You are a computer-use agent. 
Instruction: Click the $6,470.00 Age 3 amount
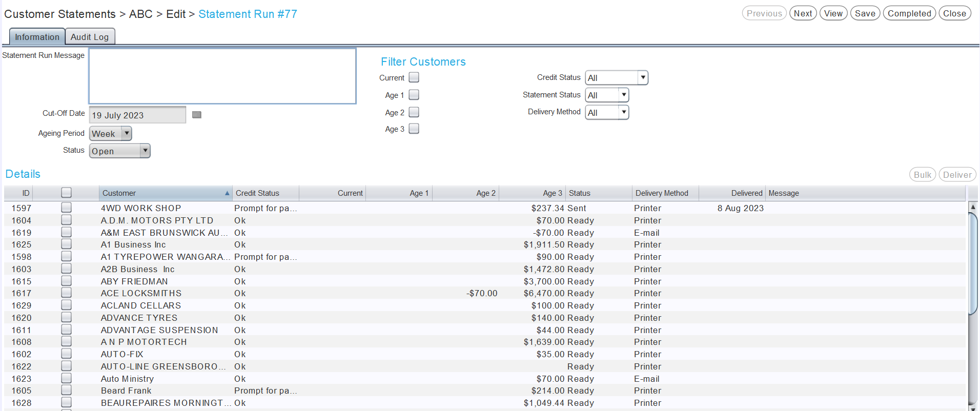[x=544, y=293]
